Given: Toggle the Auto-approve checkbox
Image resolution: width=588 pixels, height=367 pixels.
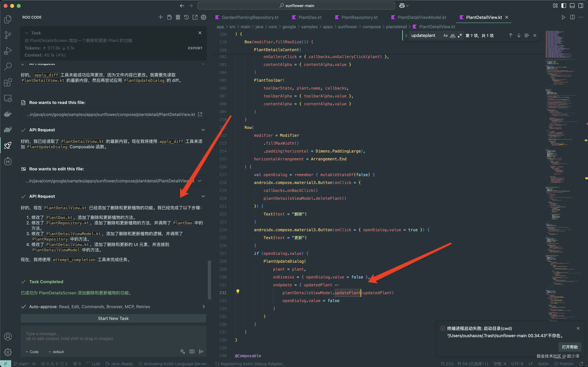Looking at the screenshot, I should tap(24, 306).
